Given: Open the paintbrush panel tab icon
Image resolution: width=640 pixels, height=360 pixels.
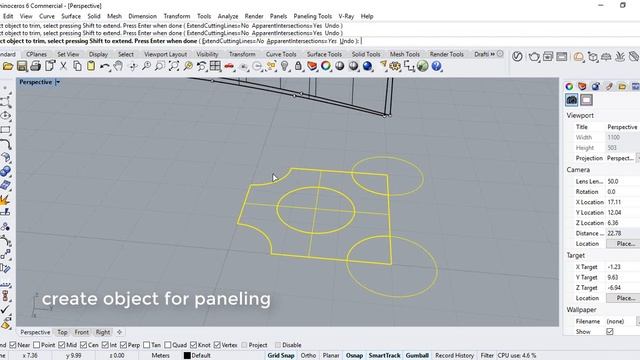Looking at the screenshot, I should pos(609,86).
